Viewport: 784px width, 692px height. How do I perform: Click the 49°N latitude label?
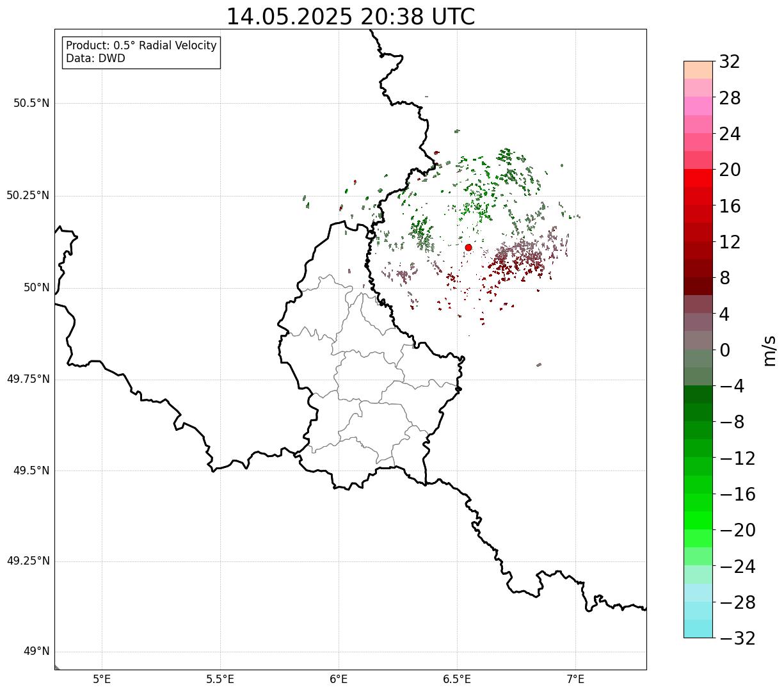coord(36,652)
